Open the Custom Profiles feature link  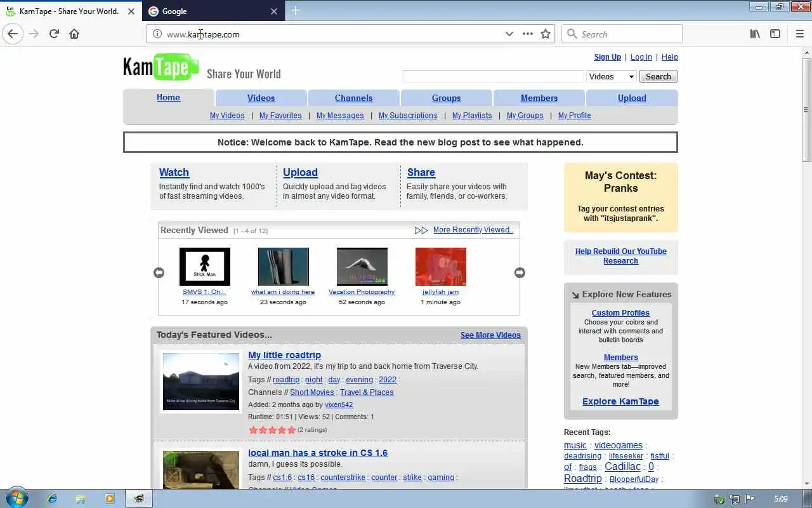pyautogui.click(x=620, y=312)
